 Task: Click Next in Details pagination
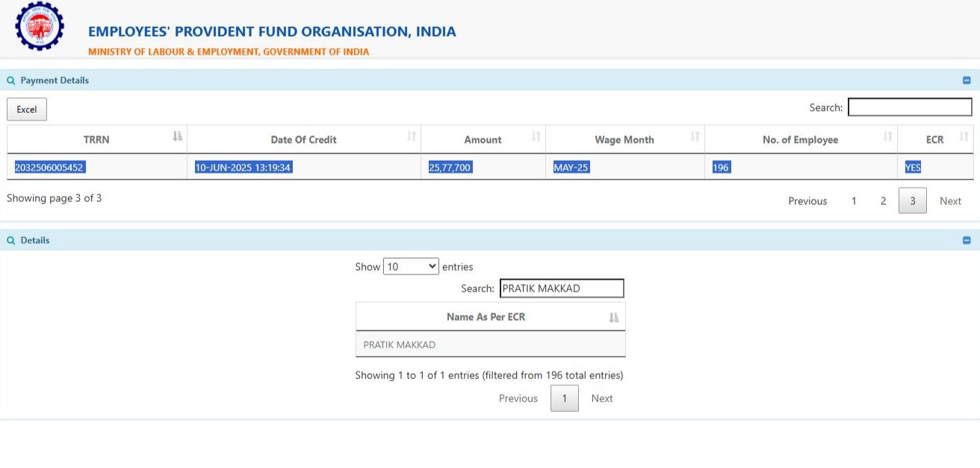(x=602, y=398)
